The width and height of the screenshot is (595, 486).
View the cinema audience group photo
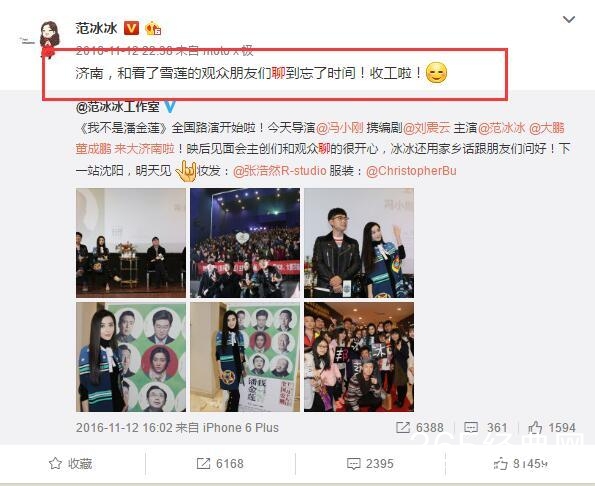click(x=245, y=243)
